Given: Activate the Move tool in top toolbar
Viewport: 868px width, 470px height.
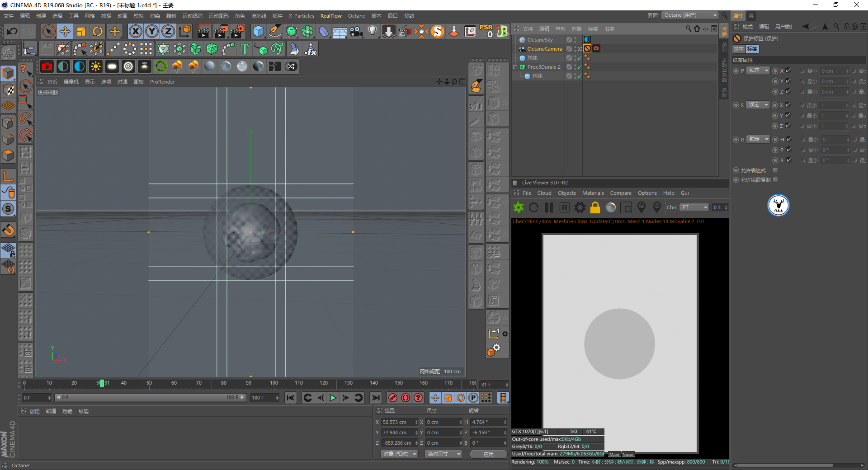Looking at the screenshot, I should [65, 31].
